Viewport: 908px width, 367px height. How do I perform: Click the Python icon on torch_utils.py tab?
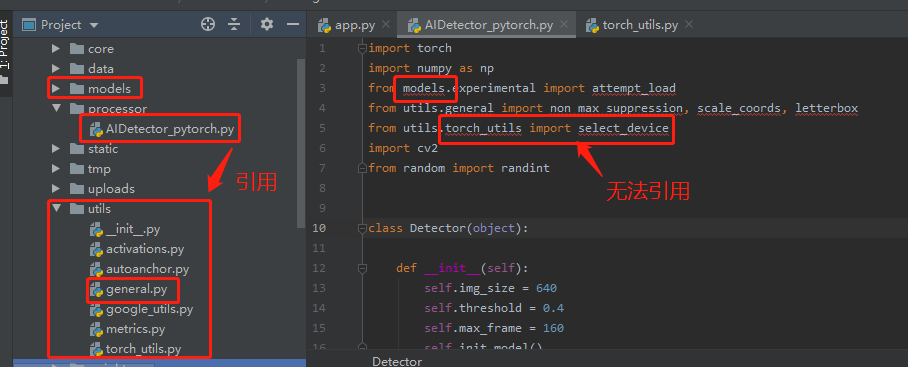(592, 25)
